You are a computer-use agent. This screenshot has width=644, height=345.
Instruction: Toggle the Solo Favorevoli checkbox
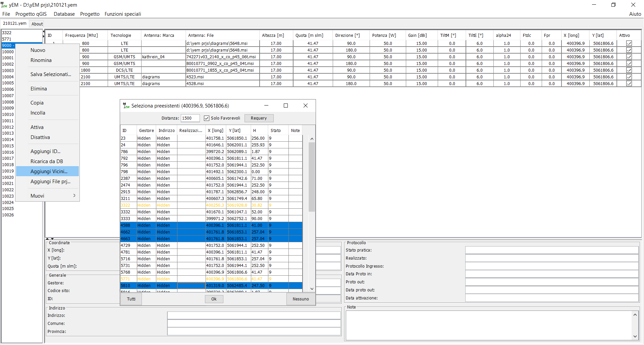pos(207,118)
